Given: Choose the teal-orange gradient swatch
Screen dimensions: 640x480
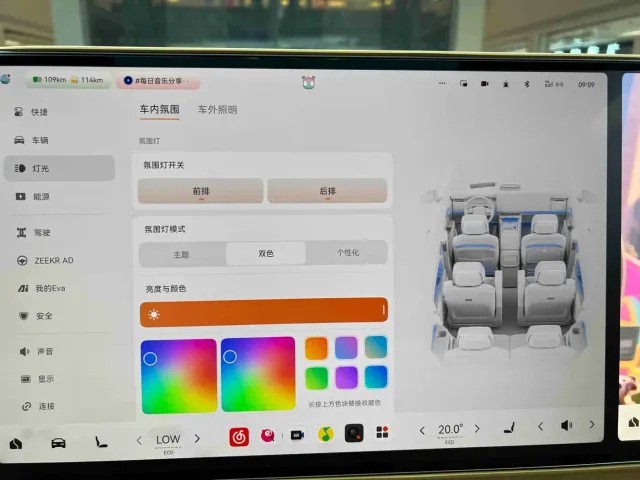Looking at the screenshot, I should [x=376, y=347].
